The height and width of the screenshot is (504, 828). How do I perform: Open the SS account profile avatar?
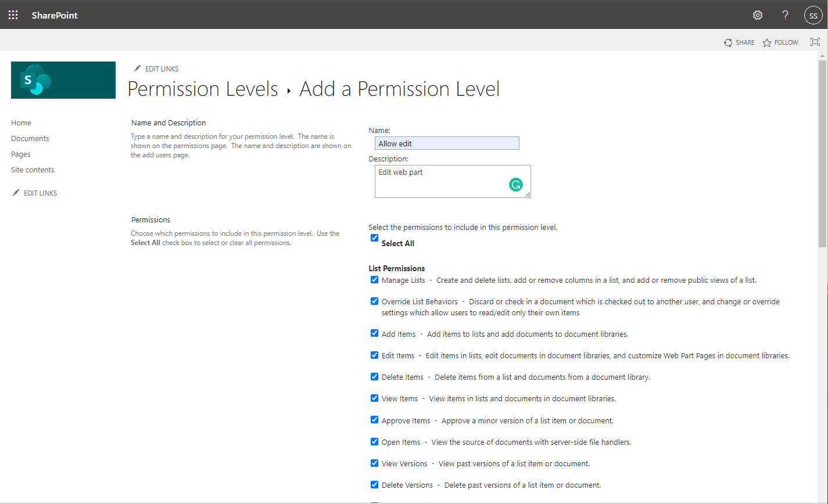click(x=812, y=15)
